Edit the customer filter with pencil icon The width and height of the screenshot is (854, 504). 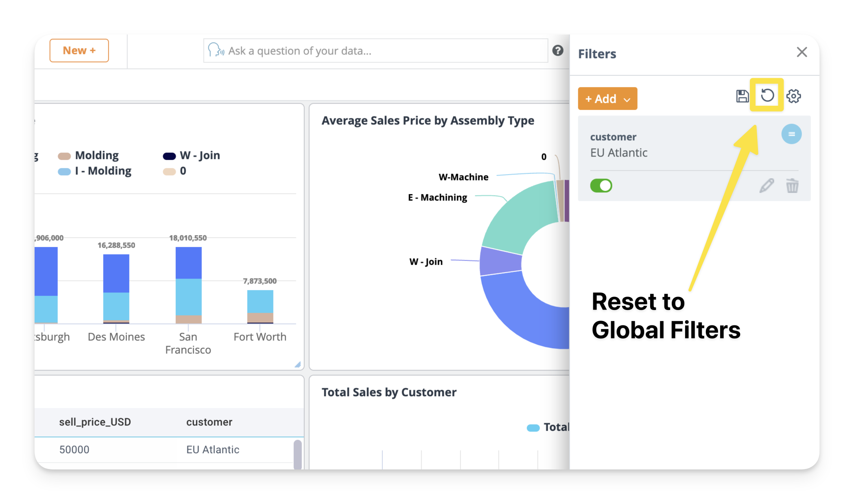tap(766, 186)
